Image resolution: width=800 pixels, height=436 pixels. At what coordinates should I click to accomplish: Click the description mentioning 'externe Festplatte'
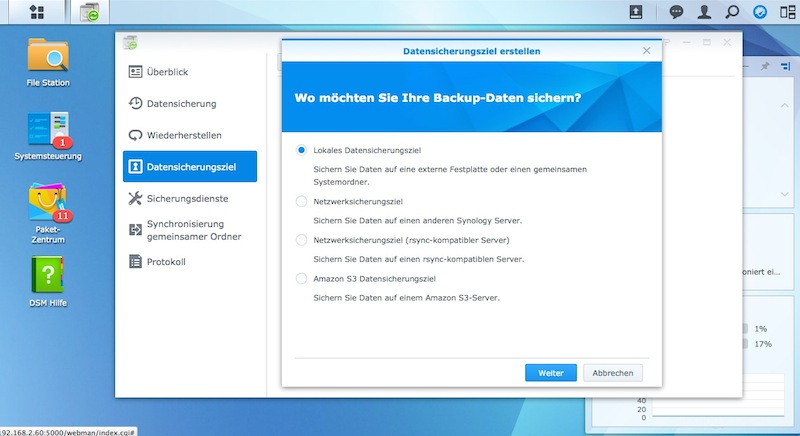click(x=449, y=175)
